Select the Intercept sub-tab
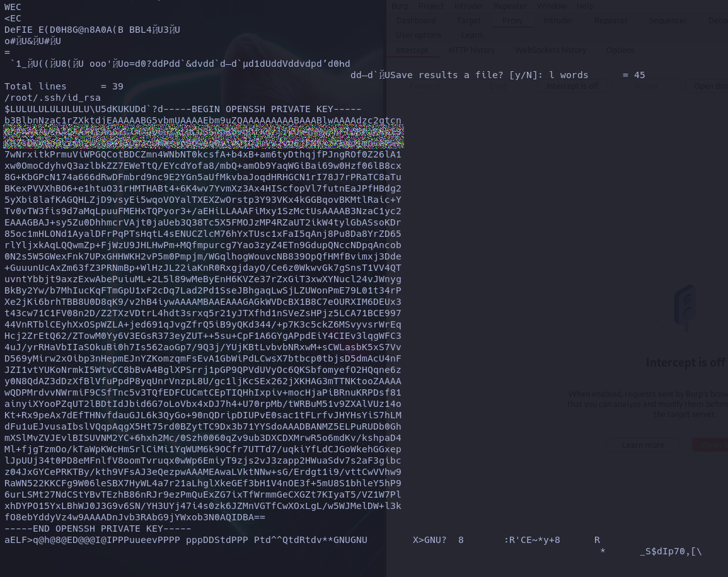The image size is (728, 577). click(x=412, y=50)
